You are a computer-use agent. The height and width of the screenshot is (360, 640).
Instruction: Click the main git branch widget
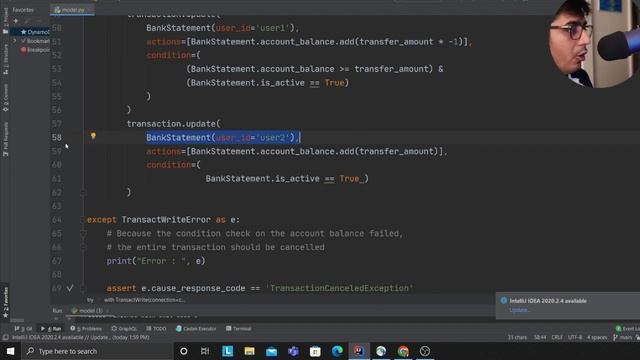click(x=622, y=338)
